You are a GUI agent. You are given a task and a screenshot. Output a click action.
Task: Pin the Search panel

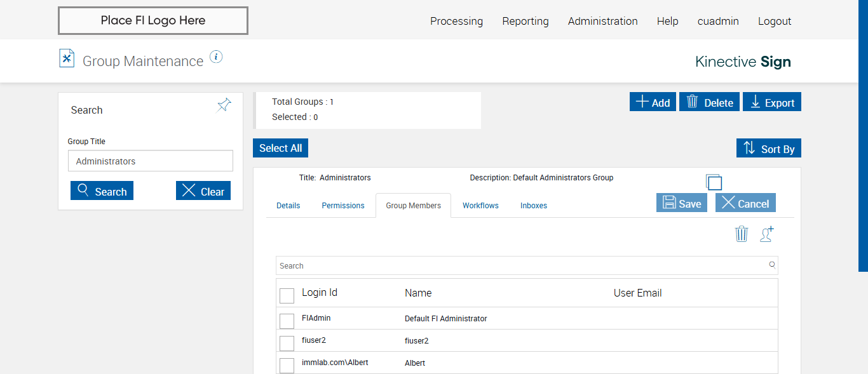tap(224, 105)
